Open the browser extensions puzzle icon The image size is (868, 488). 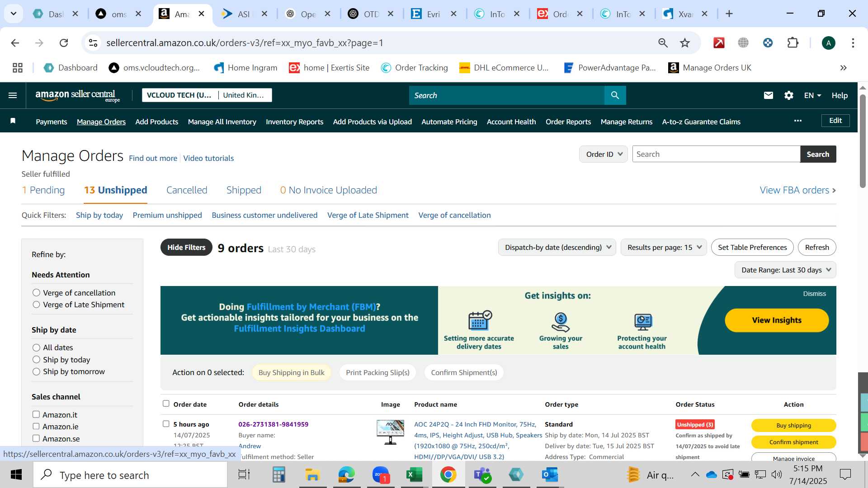pos(793,43)
